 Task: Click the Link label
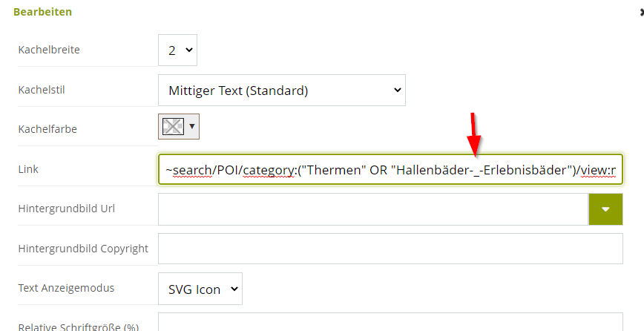click(x=28, y=168)
